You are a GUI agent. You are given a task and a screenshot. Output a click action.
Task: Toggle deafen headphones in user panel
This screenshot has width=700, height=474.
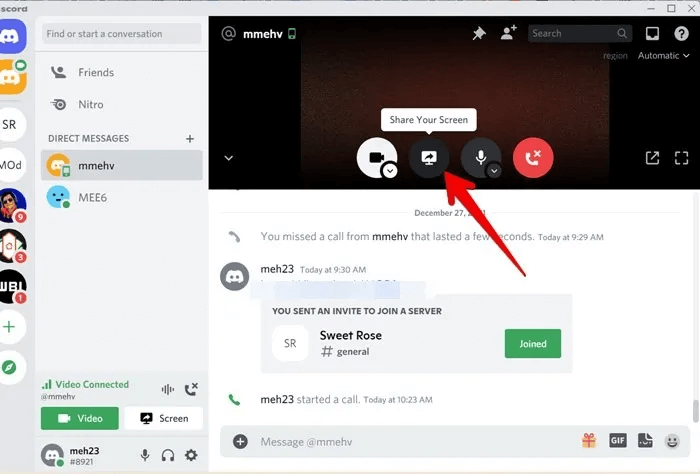(x=168, y=455)
